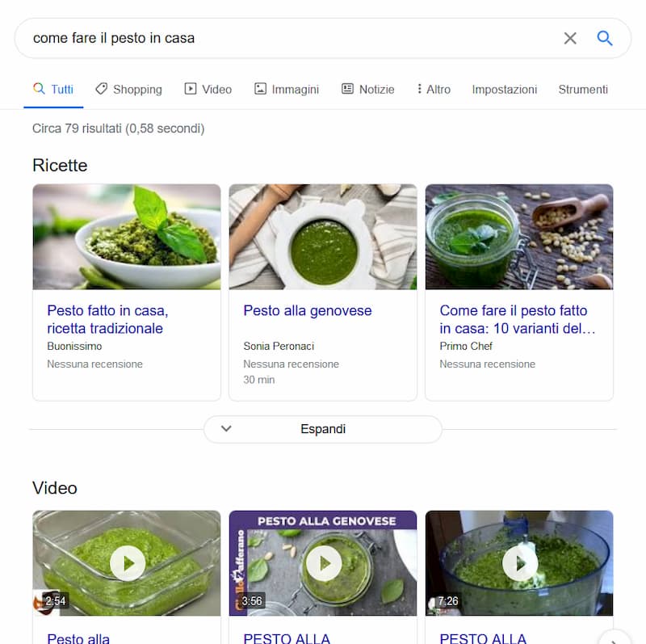Expand recipes with the Espandi button
646x644 pixels.
point(323,429)
